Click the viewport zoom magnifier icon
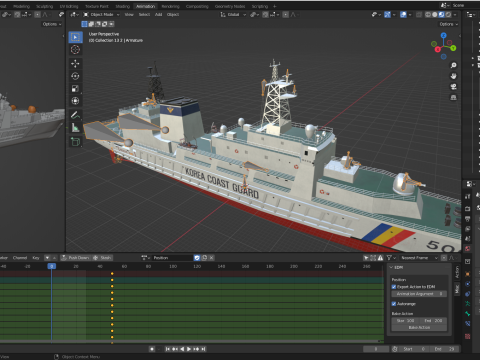Screen dimensions: 480x360 pyautogui.click(x=454, y=65)
